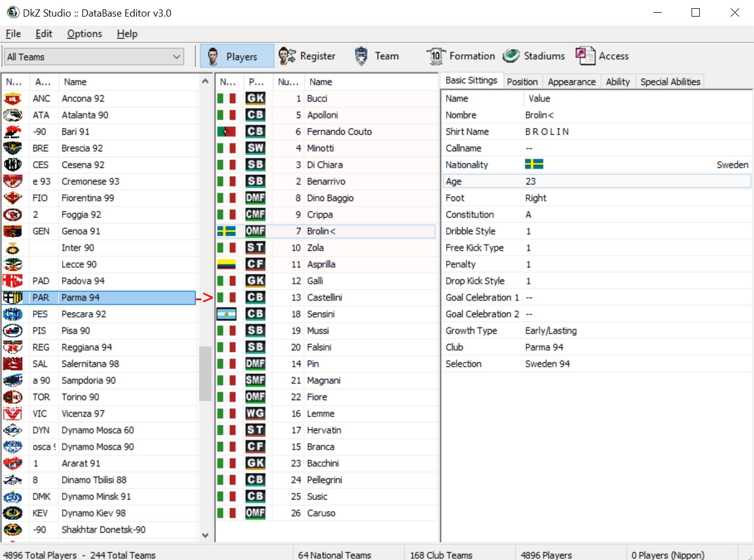Click the Foot value Right
The height and width of the screenshot is (560, 754).
point(536,198)
